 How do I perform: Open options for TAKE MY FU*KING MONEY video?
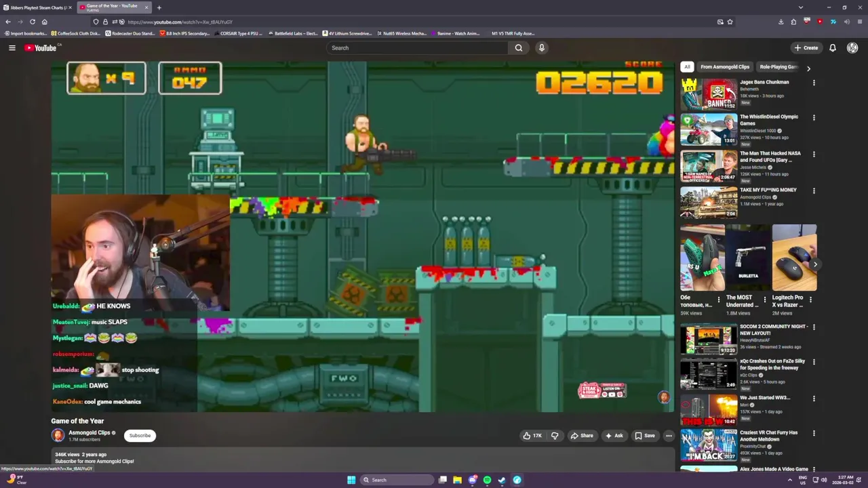click(814, 190)
